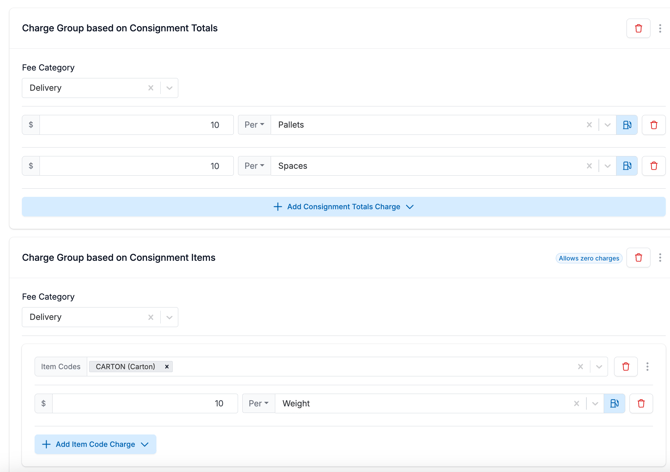The height and width of the screenshot is (472, 670).
Task: Click Add Item Code Charge button
Action: point(95,444)
